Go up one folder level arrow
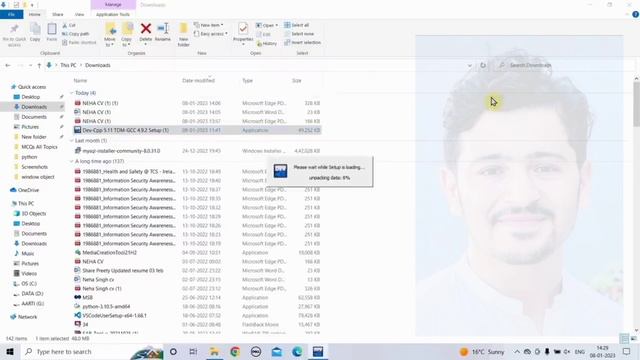 pos(39,65)
